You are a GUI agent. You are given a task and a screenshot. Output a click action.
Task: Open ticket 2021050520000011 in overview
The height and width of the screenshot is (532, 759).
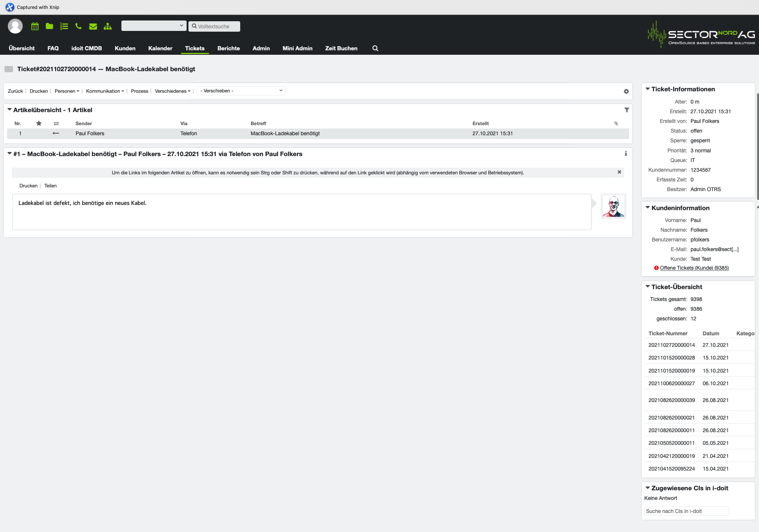pos(671,443)
